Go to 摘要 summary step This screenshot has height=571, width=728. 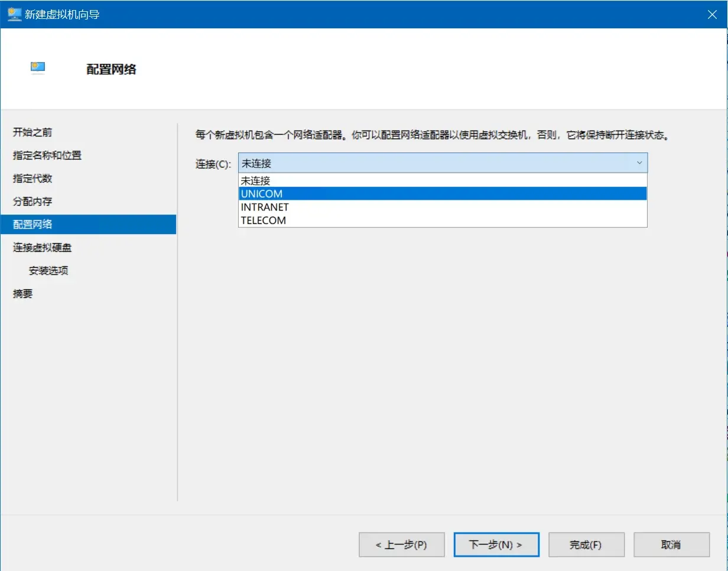click(x=23, y=294)
